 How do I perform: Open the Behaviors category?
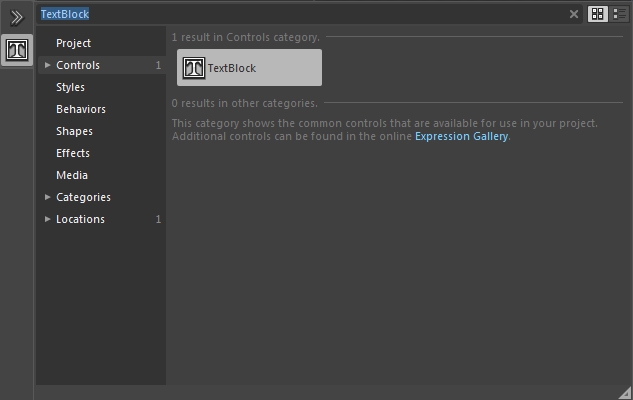tap(80, 109)
